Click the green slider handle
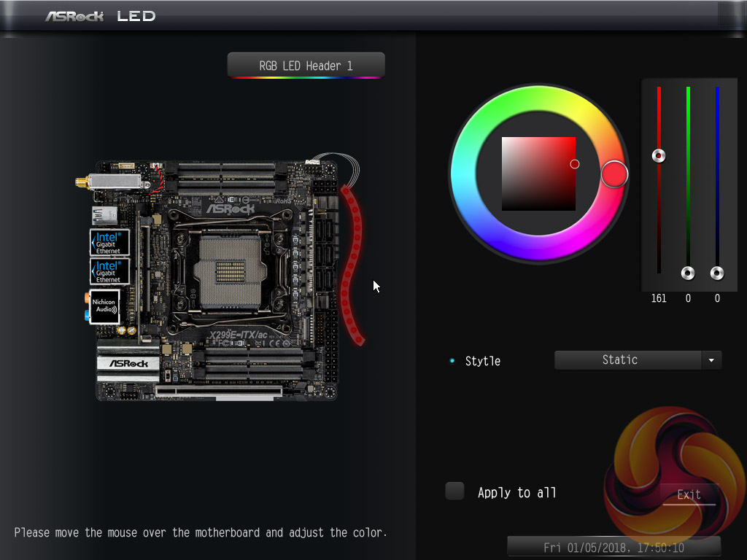 pyautogui.click(x=688, y=273)
